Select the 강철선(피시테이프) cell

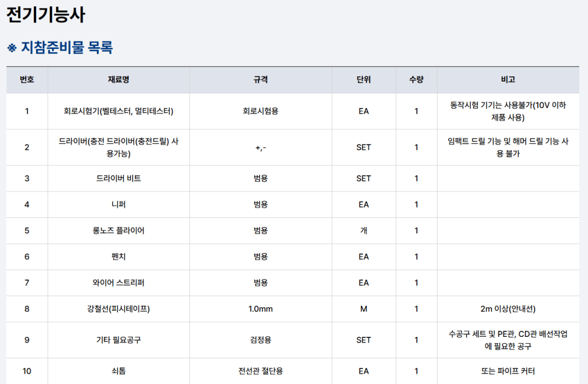coord(118,309)
